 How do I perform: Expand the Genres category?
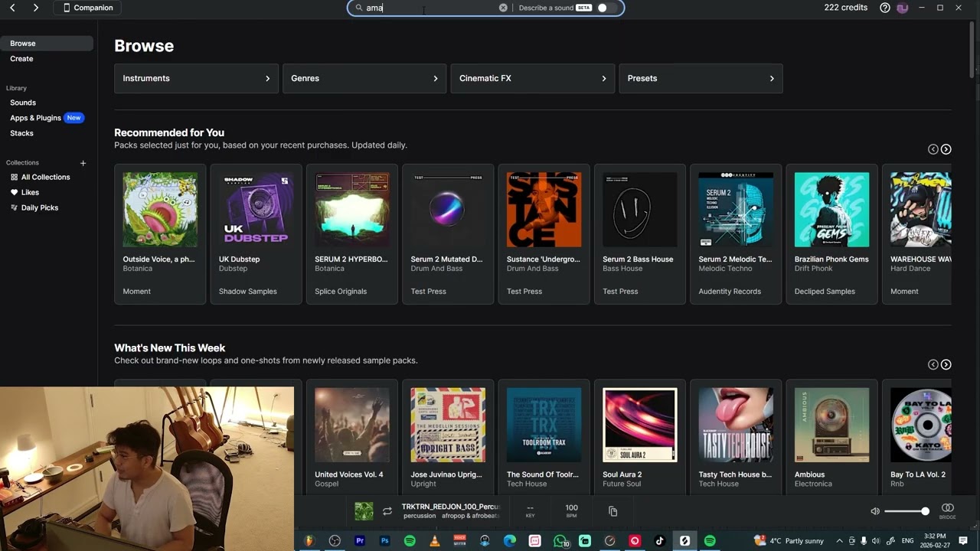364,78
